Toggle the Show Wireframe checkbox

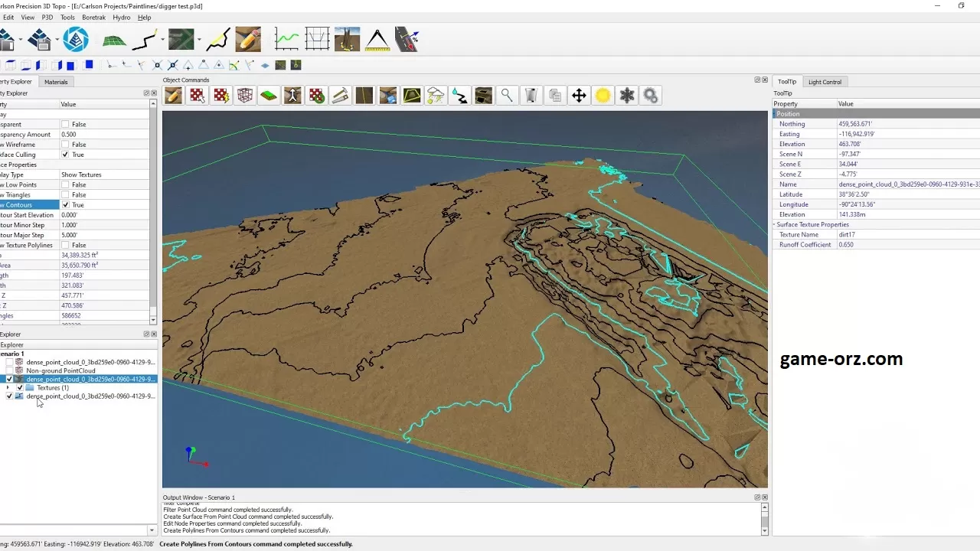(65, 145)
